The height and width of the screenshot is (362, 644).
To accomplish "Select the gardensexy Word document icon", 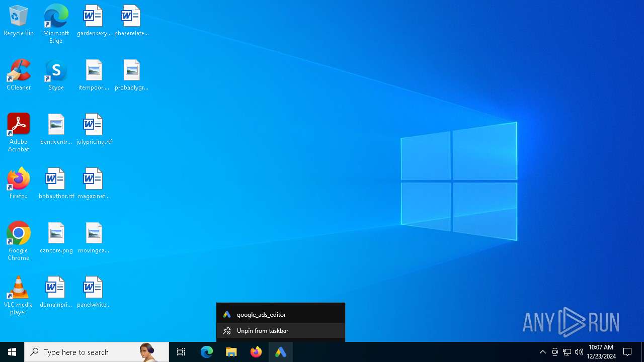I will (x=94, y=21).
